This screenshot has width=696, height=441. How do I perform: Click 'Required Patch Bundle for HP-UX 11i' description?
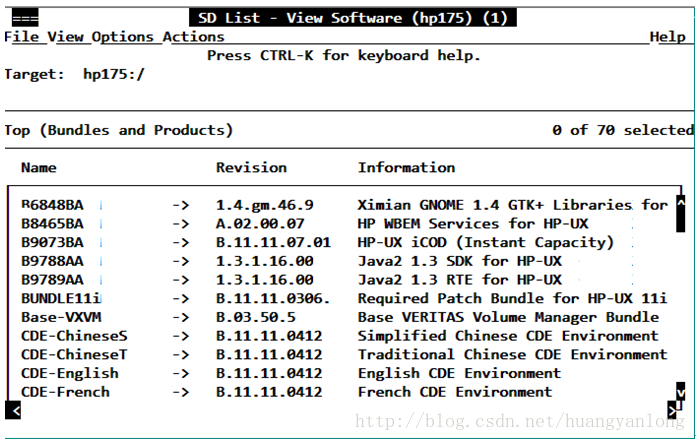click(513, 299)
